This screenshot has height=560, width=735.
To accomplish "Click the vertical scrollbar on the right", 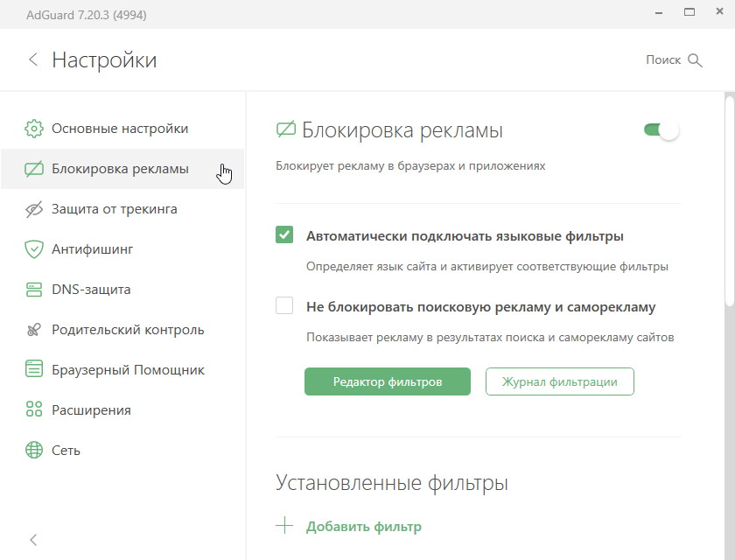I will [730, 201].
